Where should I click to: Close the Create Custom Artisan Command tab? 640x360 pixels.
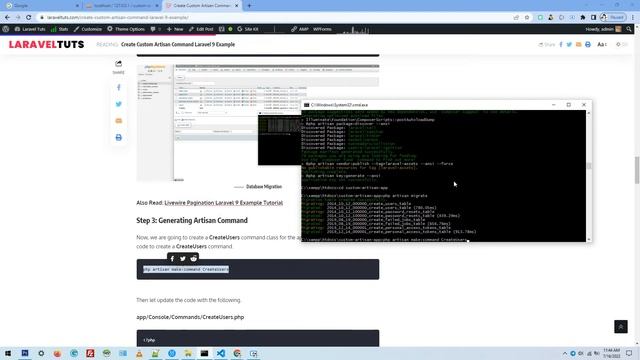(237, 6)
